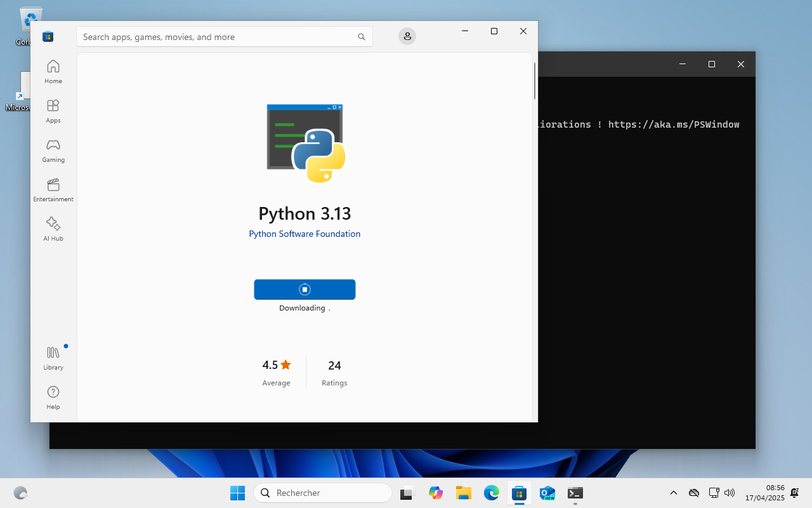
Task: Open clock and date 08:56 panel
Action: (765, 493)
